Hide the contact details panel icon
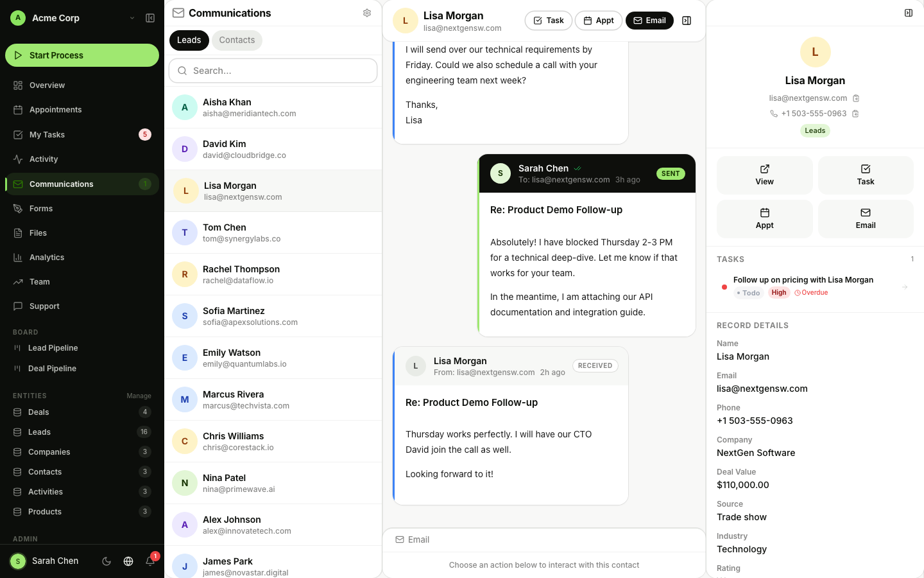The height and width of the screenshot is (578, 924). pyautogui.click(x=908, y=12)
